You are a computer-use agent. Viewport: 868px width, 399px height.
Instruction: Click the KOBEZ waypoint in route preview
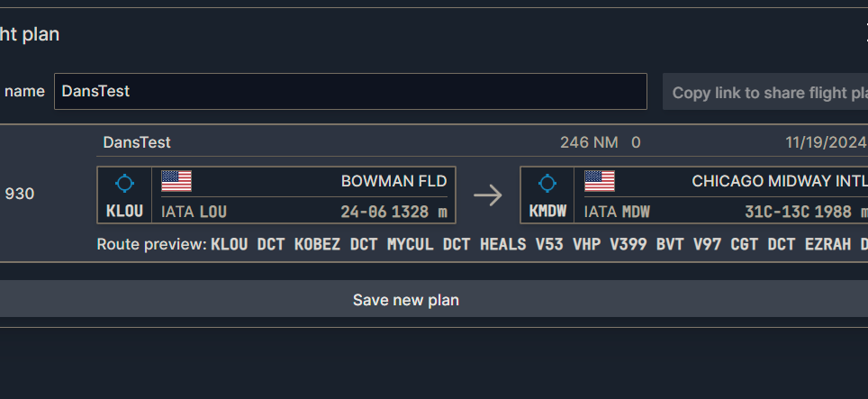coord(317,244)
